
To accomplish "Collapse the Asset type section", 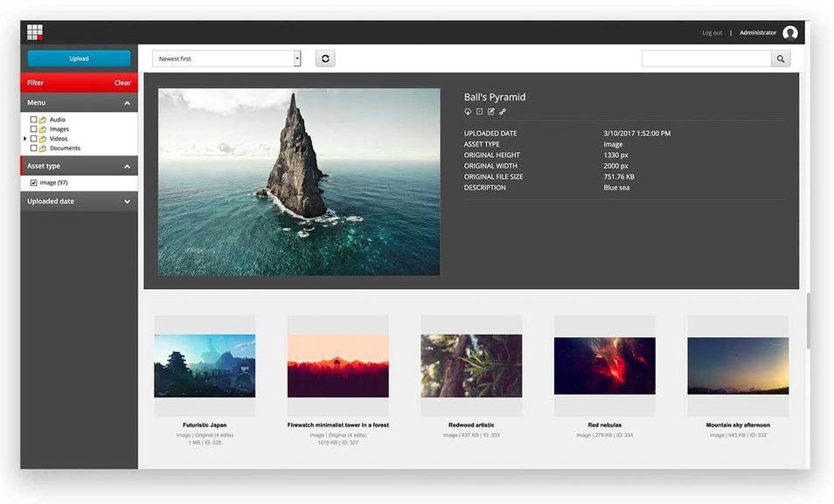I will coord(127,166).
